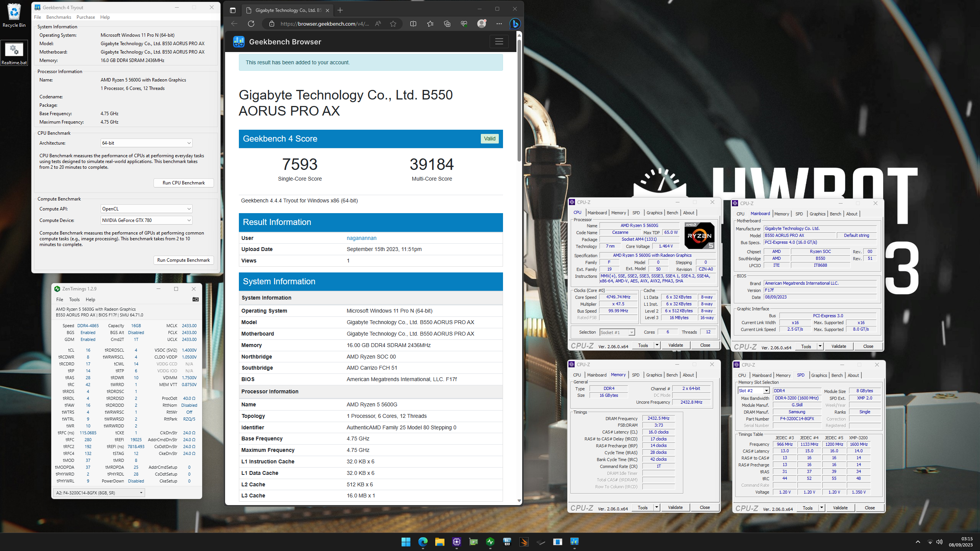Click Multi-Core Score 39184 value
The image size is (980, 551).
coord(432,164)
